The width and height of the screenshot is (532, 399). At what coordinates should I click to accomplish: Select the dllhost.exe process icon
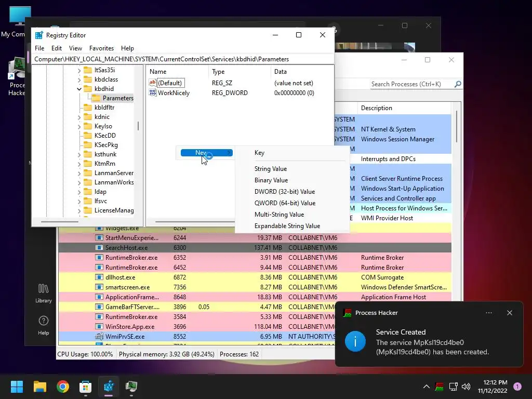tap(99, 277)
